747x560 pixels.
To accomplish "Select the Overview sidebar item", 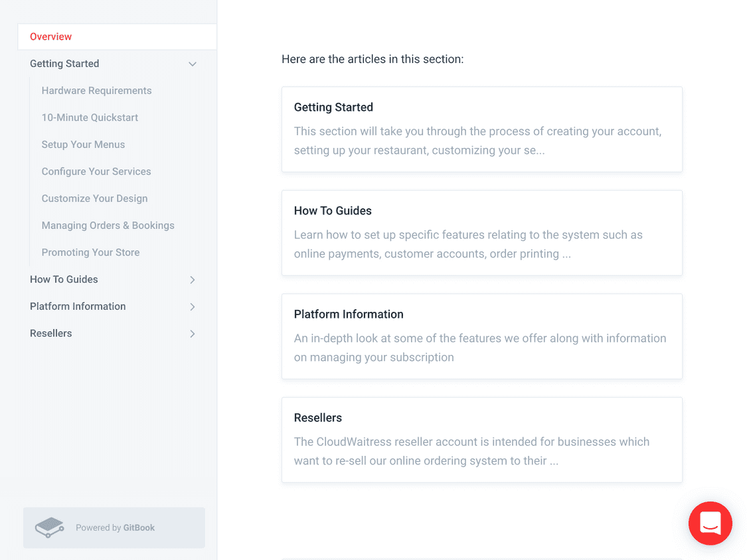I will (117, 36).
